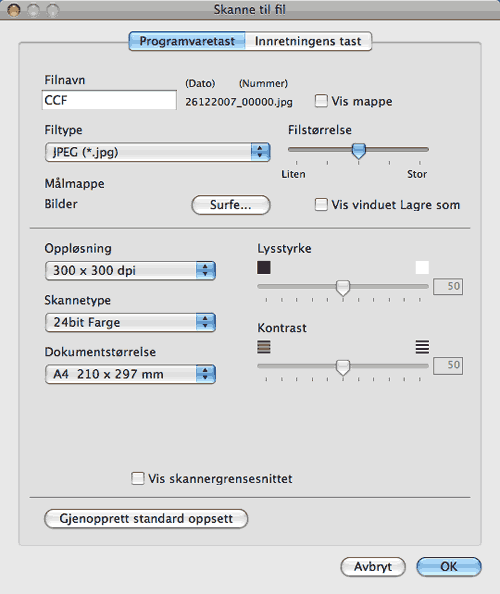Click the Surfe... browse button
The image size is (500, 594).
(231, 205)
